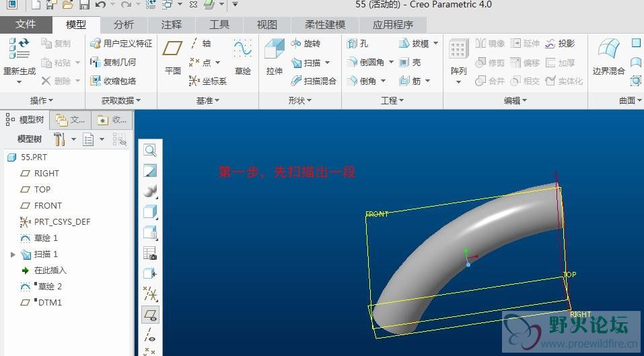Viewport: 644px width, 356px height.
Task: Expand the Datum (基准) group menu
Action: tap(207, 100)
